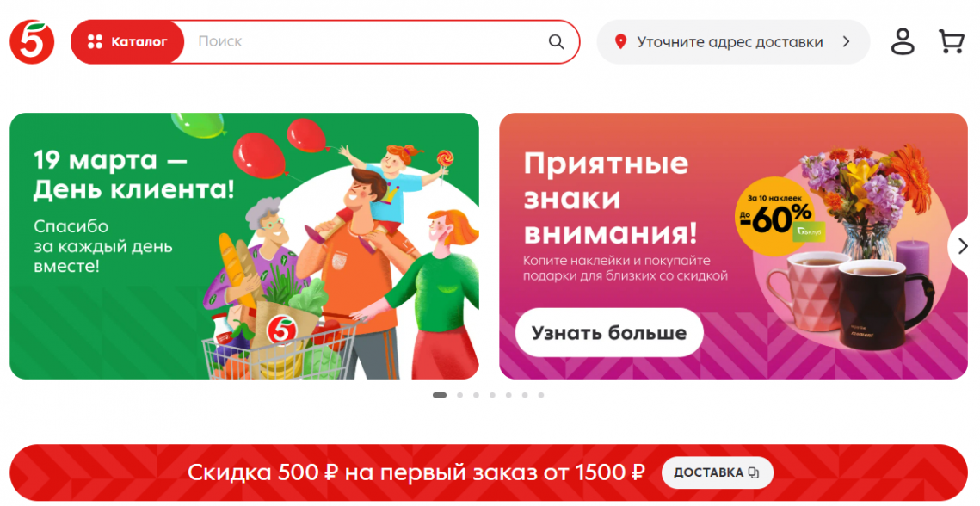Open the user profile icon
980x506 pixels.
pos(903,42)
